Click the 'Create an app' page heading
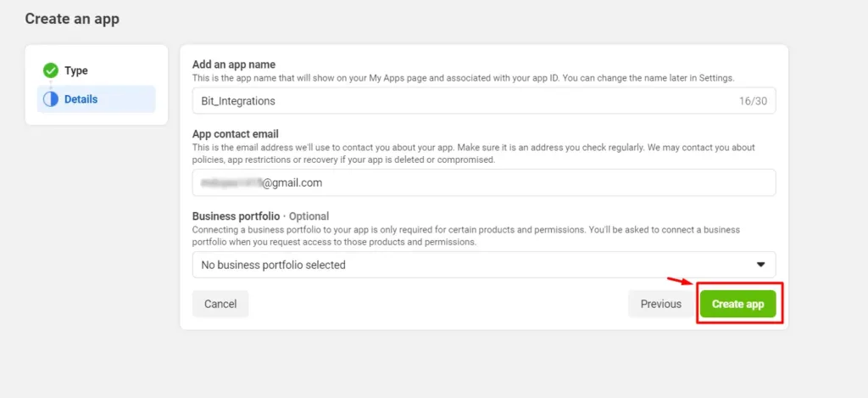This screenshot has width=868, height=398. (72, 19)
